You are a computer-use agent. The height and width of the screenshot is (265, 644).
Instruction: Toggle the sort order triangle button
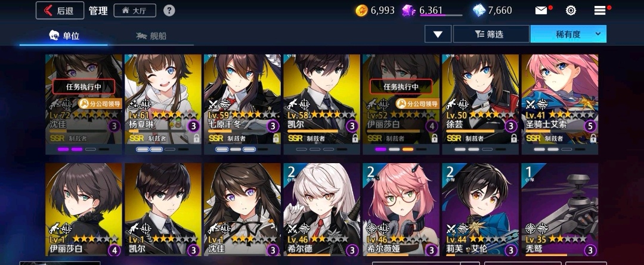pyautogui.click(x=438, y=34)
